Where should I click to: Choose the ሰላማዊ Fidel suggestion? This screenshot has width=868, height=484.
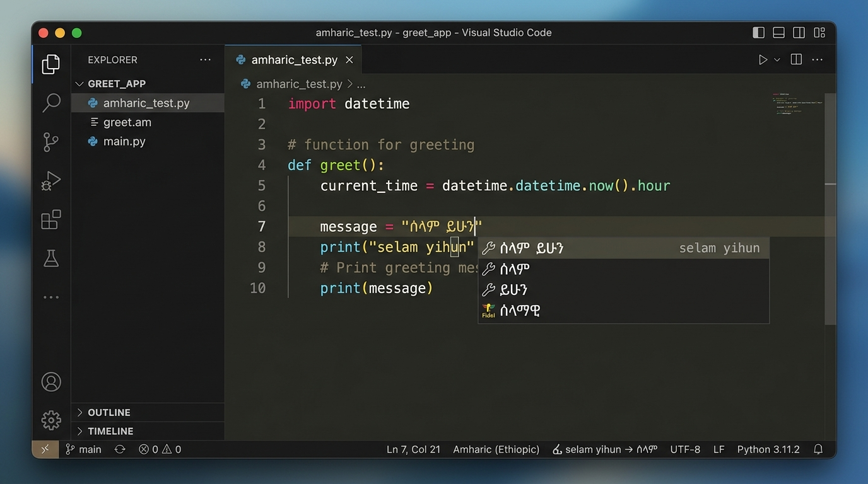(x=623, y=311)
